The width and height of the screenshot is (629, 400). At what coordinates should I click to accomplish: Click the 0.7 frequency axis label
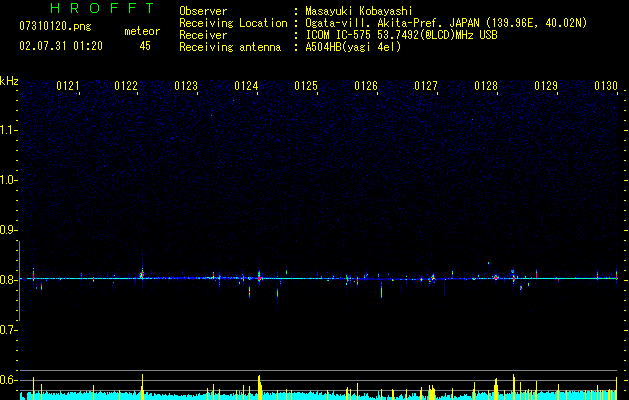click(8, 330)
